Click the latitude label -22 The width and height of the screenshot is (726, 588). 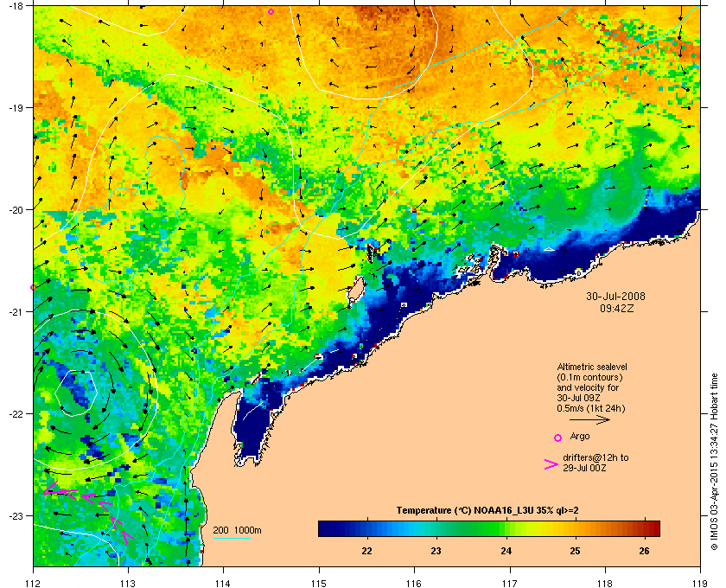(x=16, y=414)
